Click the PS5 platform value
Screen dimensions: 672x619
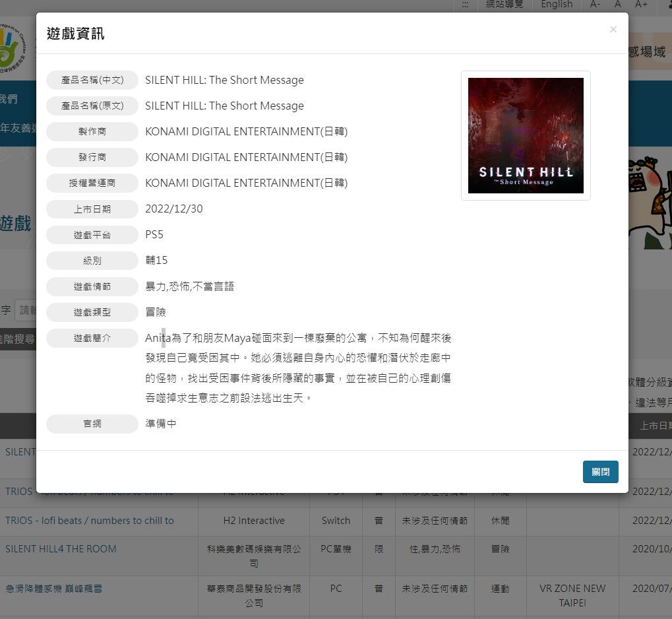154,235
